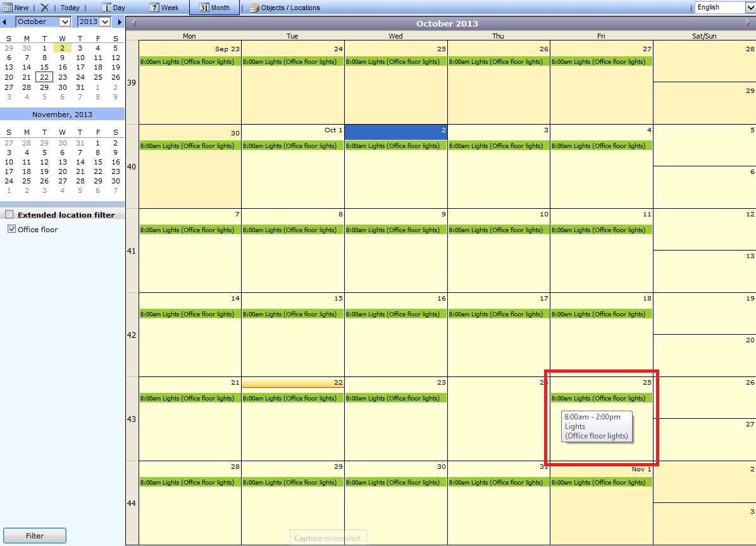
Task: Open Objects / Locations
Action: (285, 8)
